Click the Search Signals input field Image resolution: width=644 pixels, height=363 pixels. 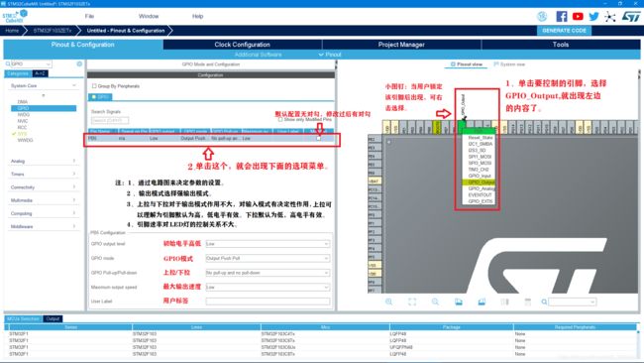click(110, 120)
